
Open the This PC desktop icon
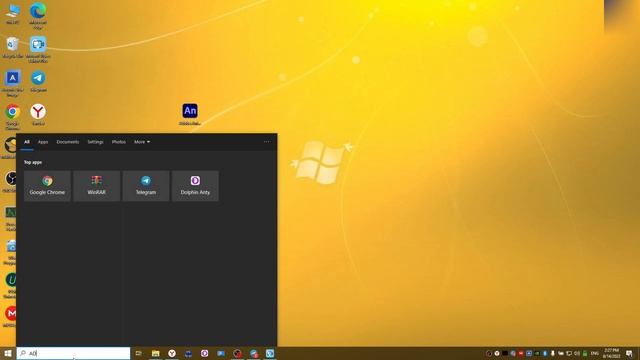(13, 14)
